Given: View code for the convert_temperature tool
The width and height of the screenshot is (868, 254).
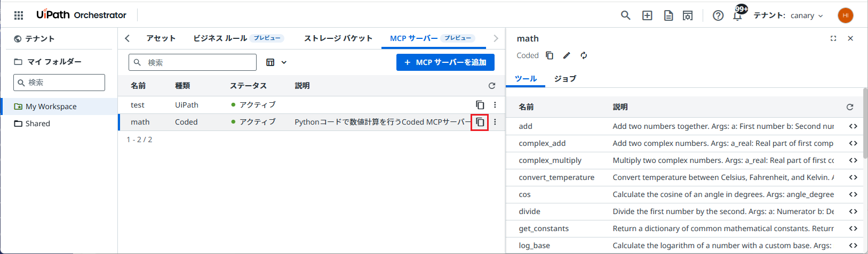Looking at the screenshot, I should (853, 177).
